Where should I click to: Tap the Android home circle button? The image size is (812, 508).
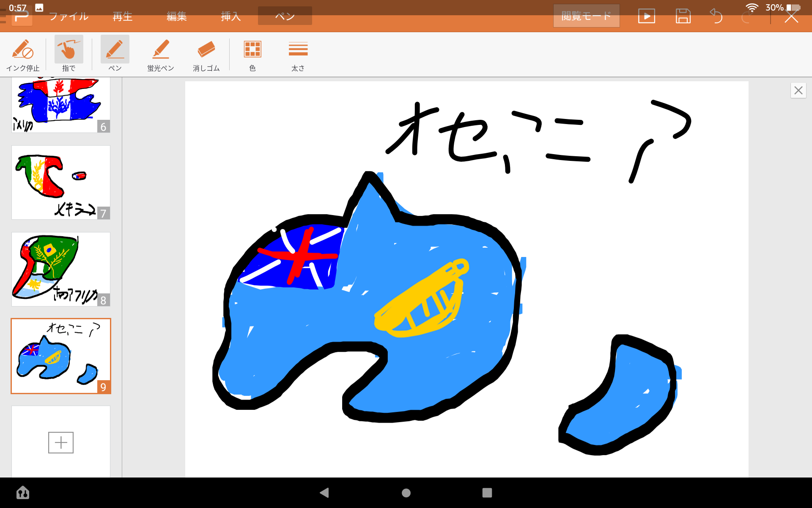(406, 493)
